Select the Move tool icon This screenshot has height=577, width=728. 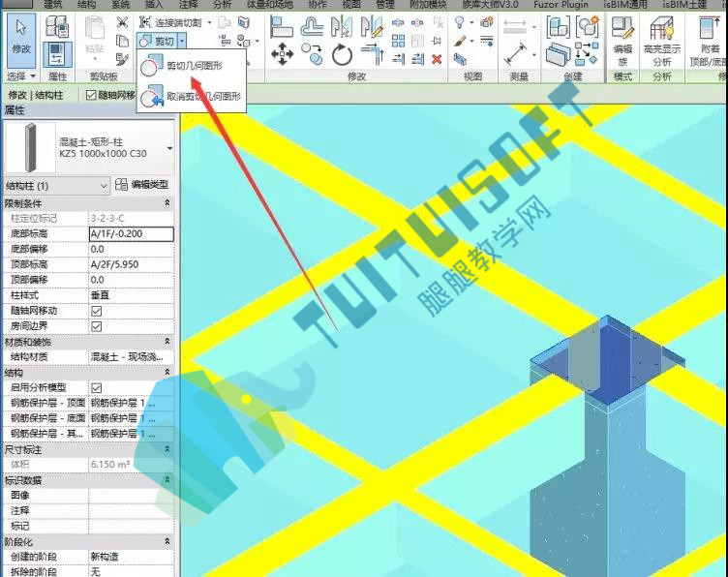(282, 54)
